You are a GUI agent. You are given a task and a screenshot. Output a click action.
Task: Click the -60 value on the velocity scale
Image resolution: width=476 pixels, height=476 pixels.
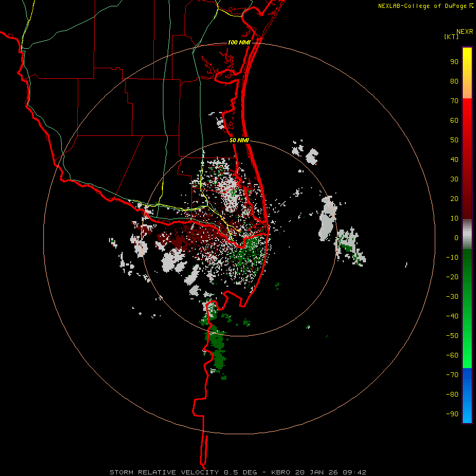click(452, 355)
